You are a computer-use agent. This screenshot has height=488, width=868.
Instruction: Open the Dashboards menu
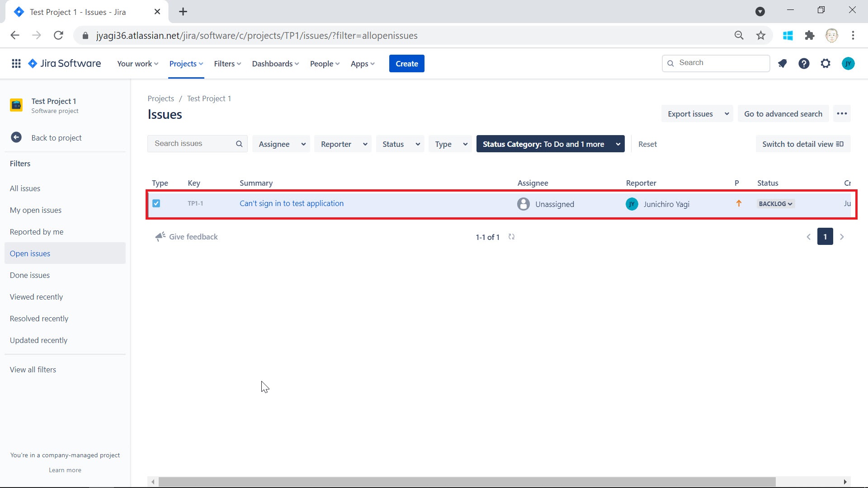point(275,63)
